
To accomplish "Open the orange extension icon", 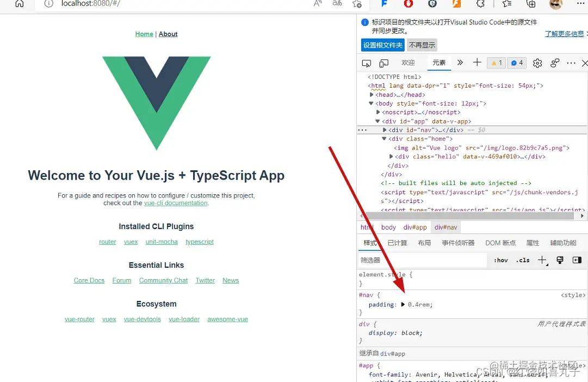I will pyautogui.click(x=456, y=4).
